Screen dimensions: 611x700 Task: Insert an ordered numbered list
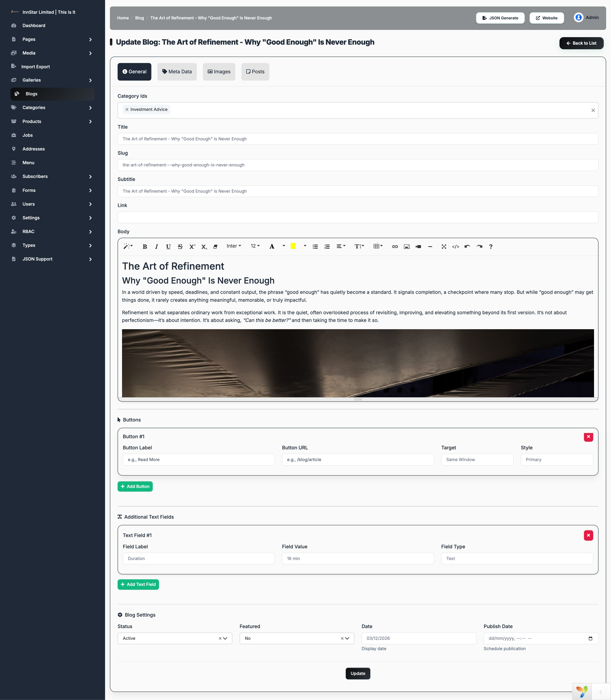pos(327,246)
